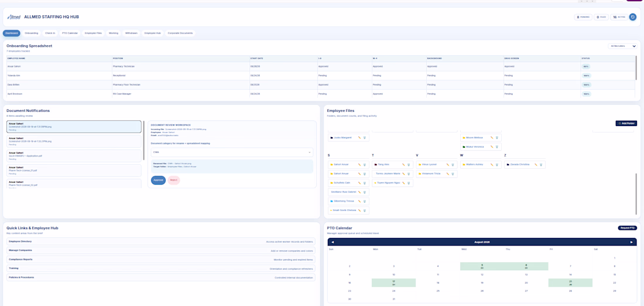Click the edit pencil for Vieux Lyonel

click(448, 165)
